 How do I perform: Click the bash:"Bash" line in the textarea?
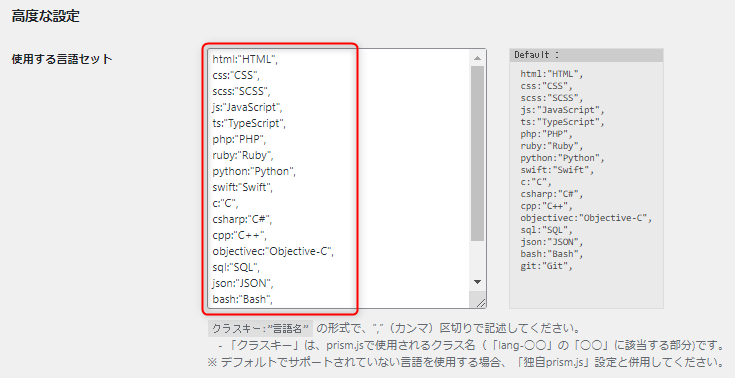tap(242, 299)
